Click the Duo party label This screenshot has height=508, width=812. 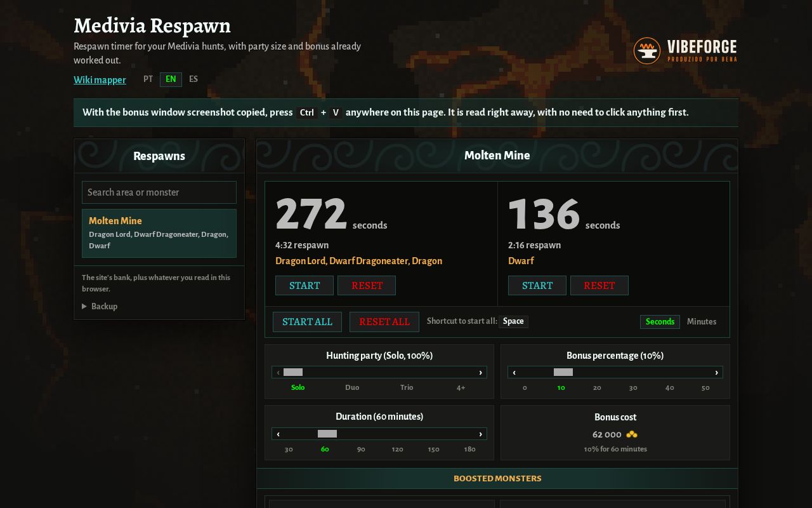[352, 387]
